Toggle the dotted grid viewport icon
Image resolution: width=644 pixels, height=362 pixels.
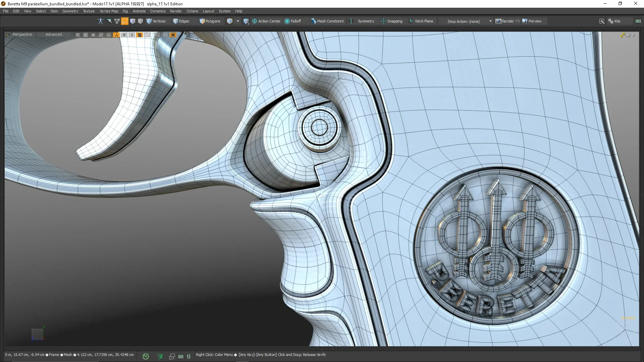point(78,35)
